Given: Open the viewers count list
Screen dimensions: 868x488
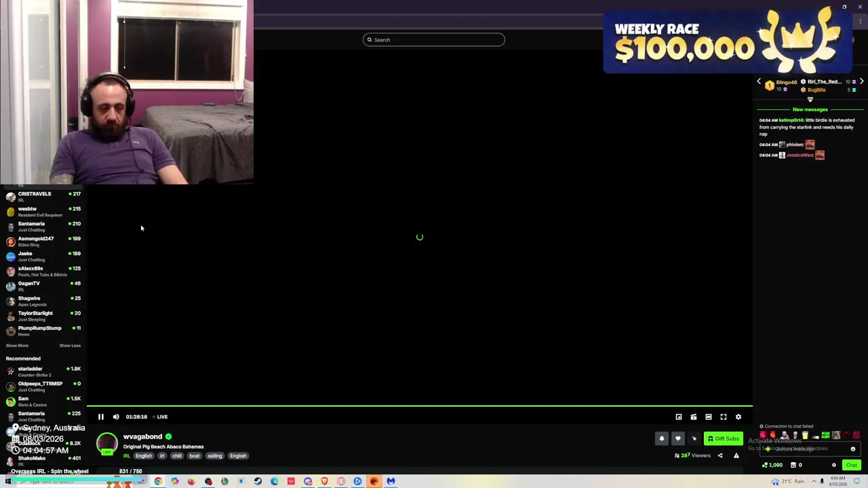Looking at the screenshot, I should coord(692,455).
